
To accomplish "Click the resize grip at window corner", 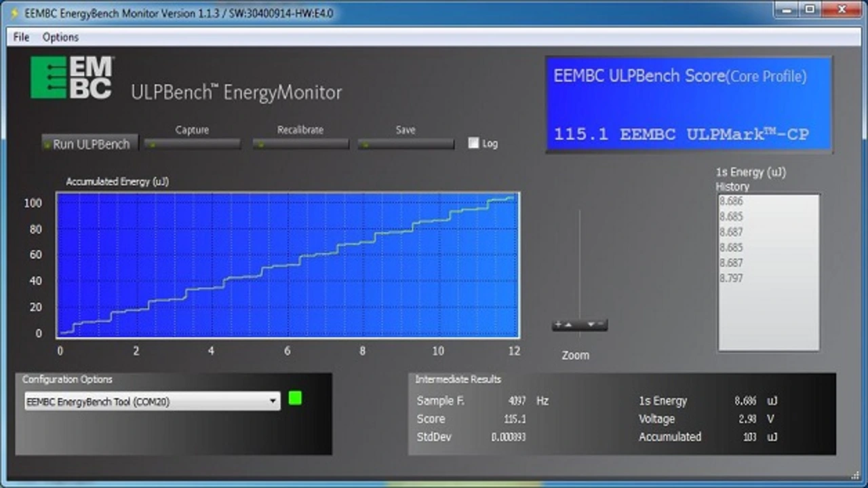I will (x=855, y=475).
